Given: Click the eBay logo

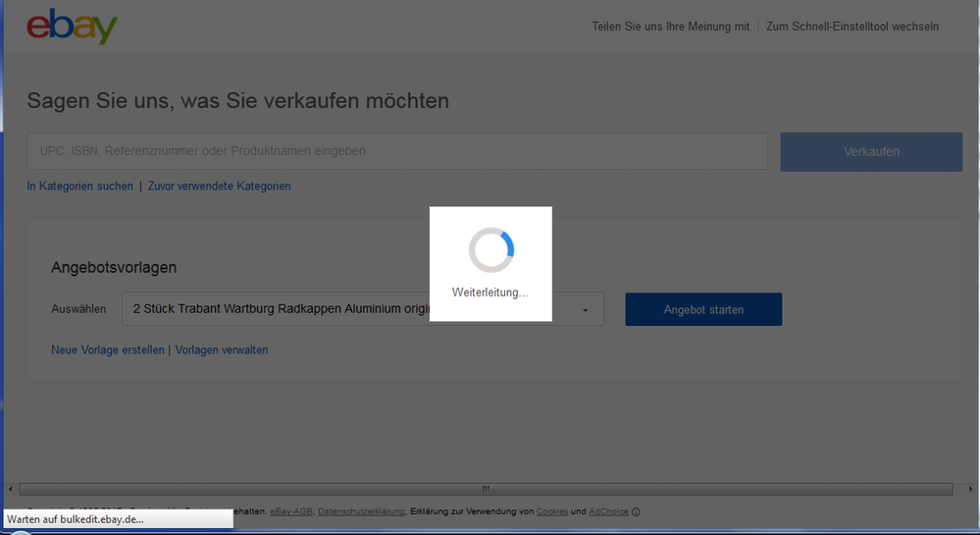Looking at the screenshot, I should [x=72, y=27].
